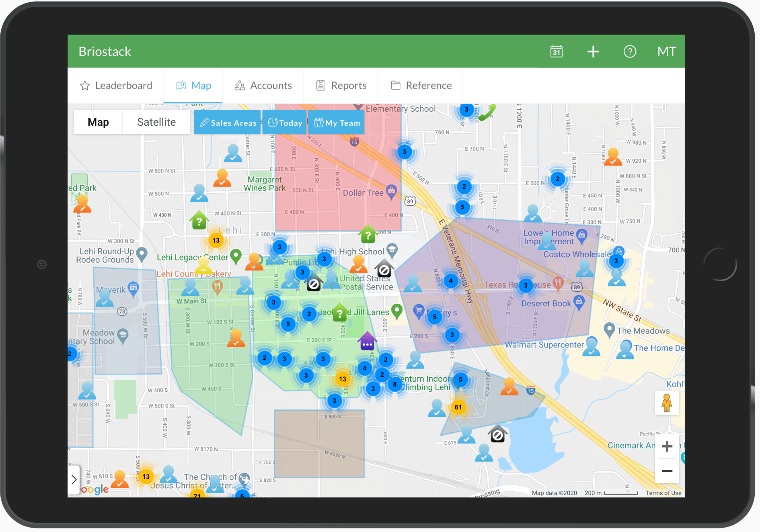Click the Walmart Supercenter label
Viewport: 760px width, 532px height.
pos(544,345)
